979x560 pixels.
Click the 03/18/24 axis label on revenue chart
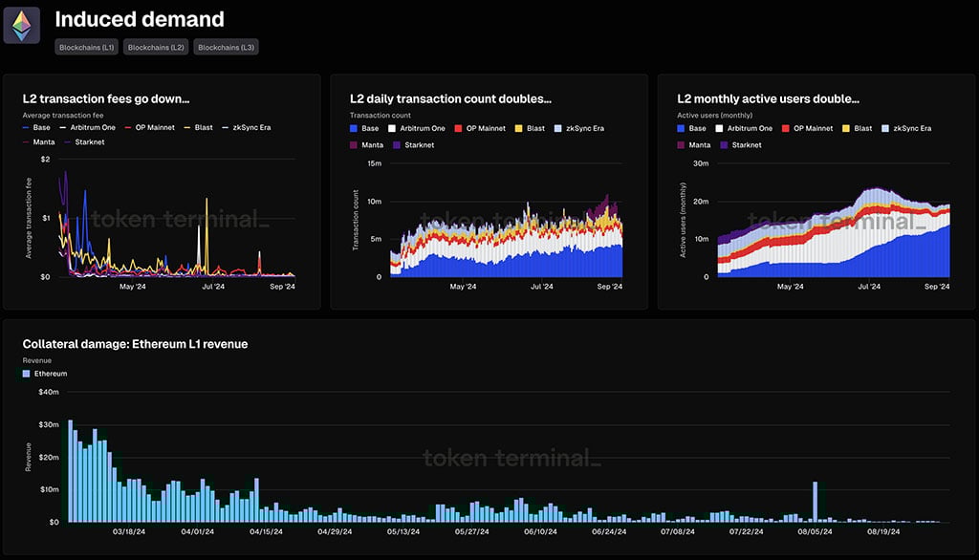(129, 532)
